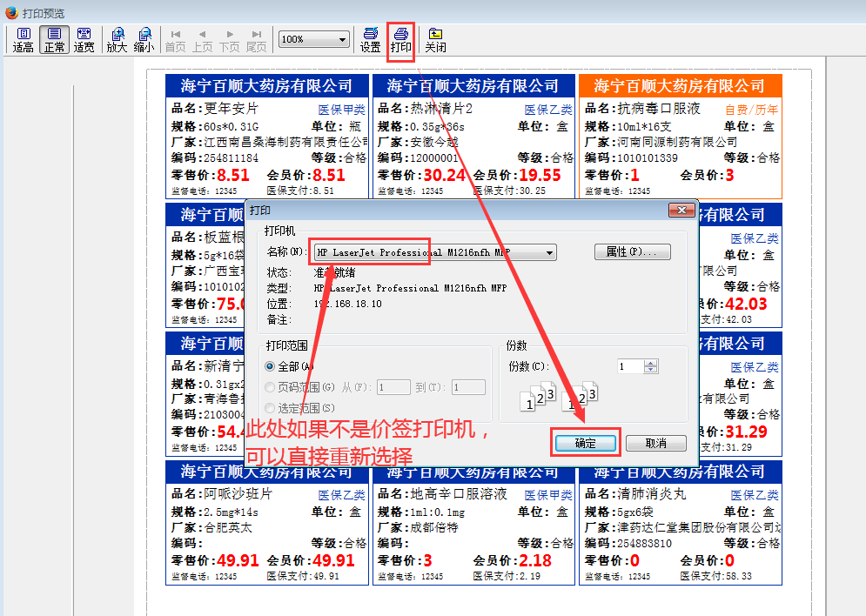This screenshot has height=616, width=866.
Task: Click the 自费/历年 orange label
Action: pyautogui.click(x=752, y=110)
